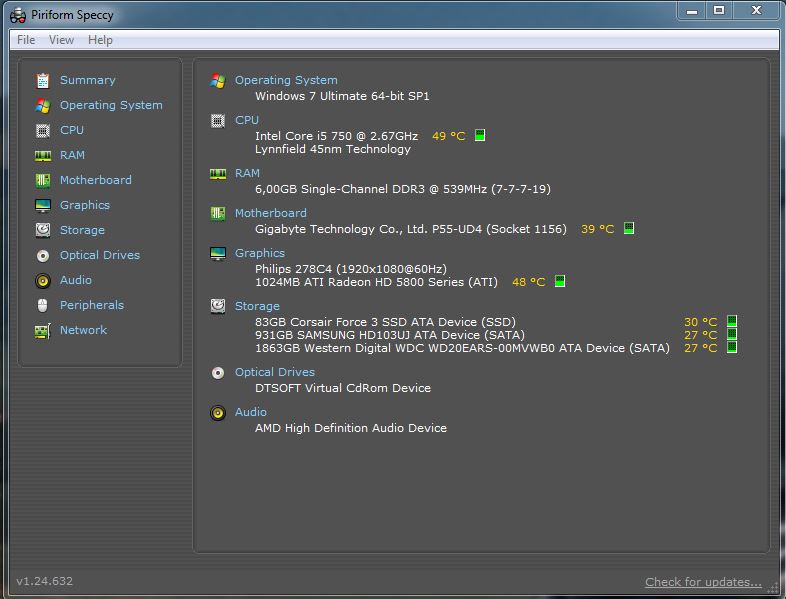Click the Audio speaker icon in main panel
This screenshot has height=599, width=786.
coord(218,413)
